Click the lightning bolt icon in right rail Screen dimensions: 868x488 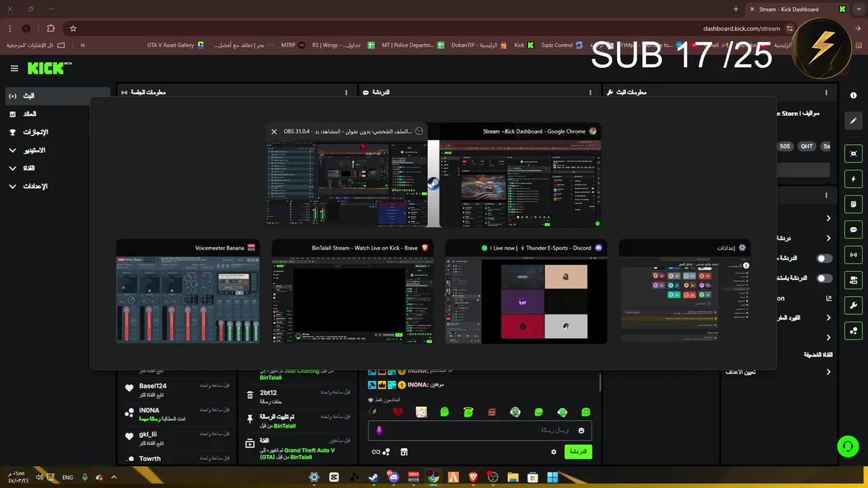pos(854,179)
